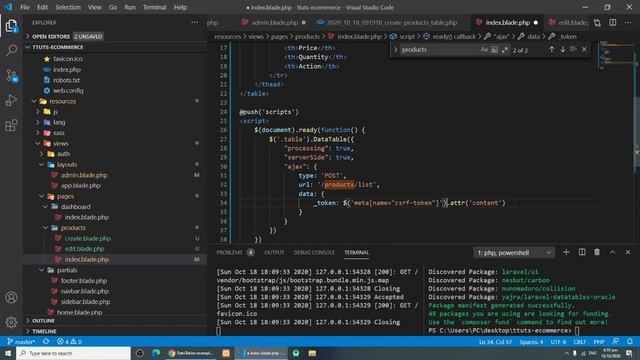Open notifications bell in status bar

coord(630,341)
